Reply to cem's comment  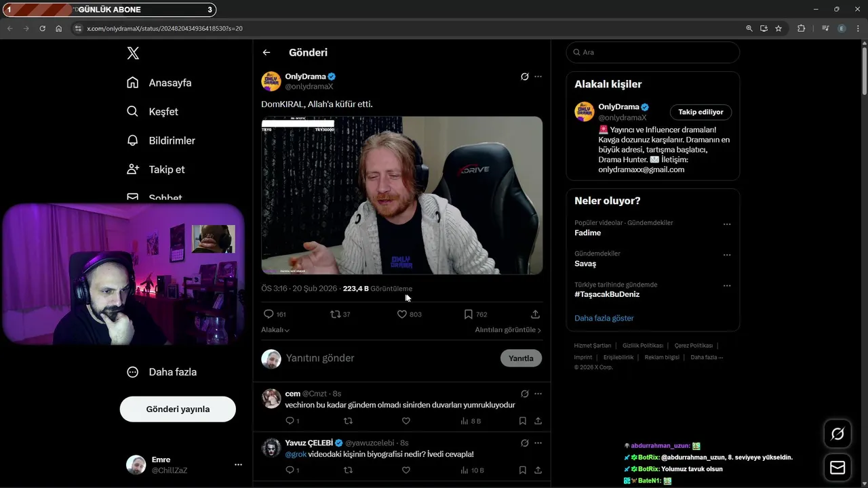tap(292, 421)
